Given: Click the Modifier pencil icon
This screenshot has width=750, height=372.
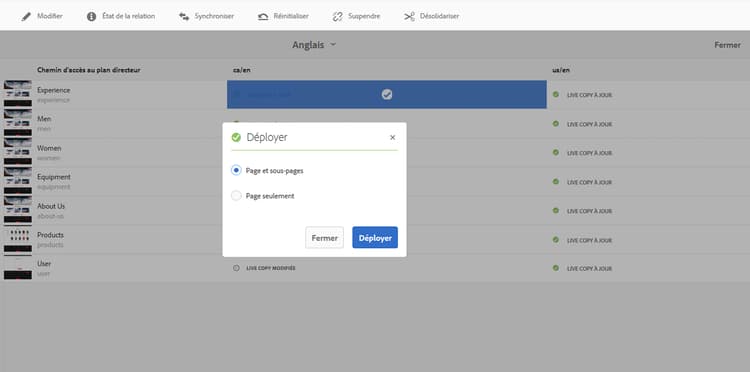Looking at the screenshot, I should tap(26, 16).
